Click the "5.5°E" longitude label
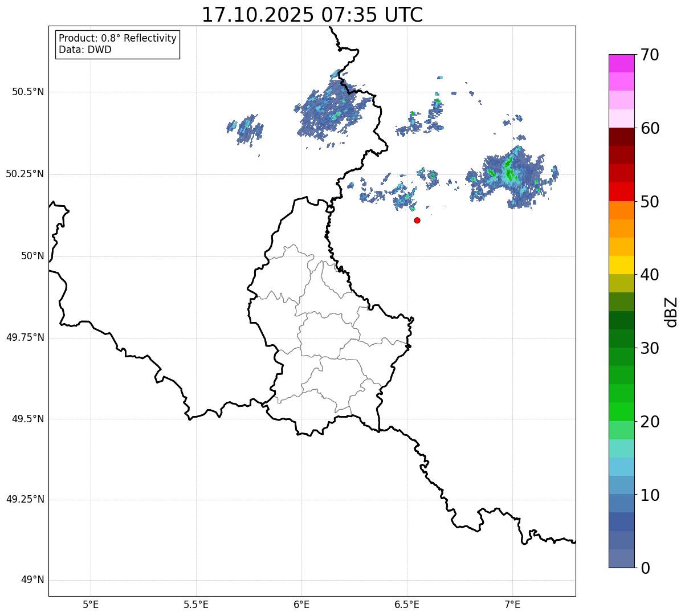685x616 pixels. pyautogui.click(x=196, y=605)
